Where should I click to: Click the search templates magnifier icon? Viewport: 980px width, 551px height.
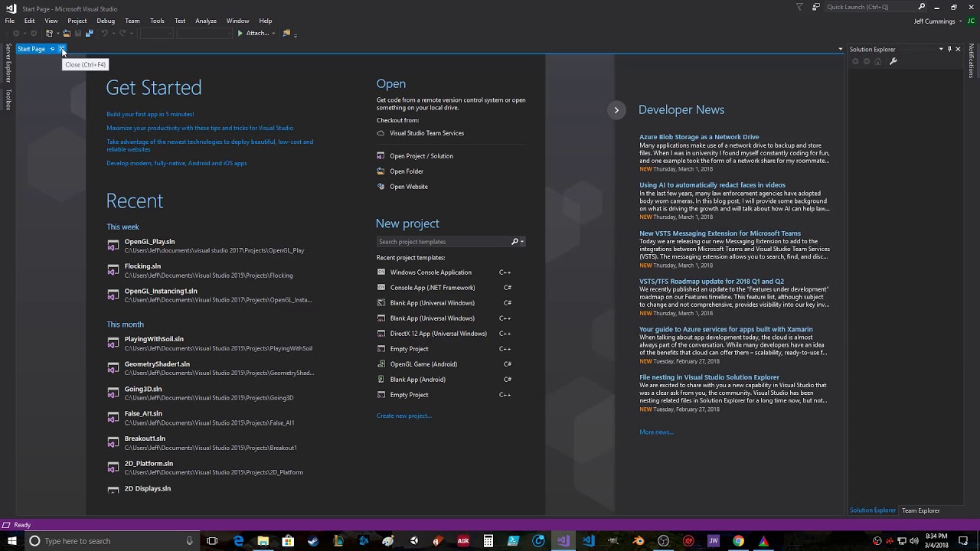[515, 241]
